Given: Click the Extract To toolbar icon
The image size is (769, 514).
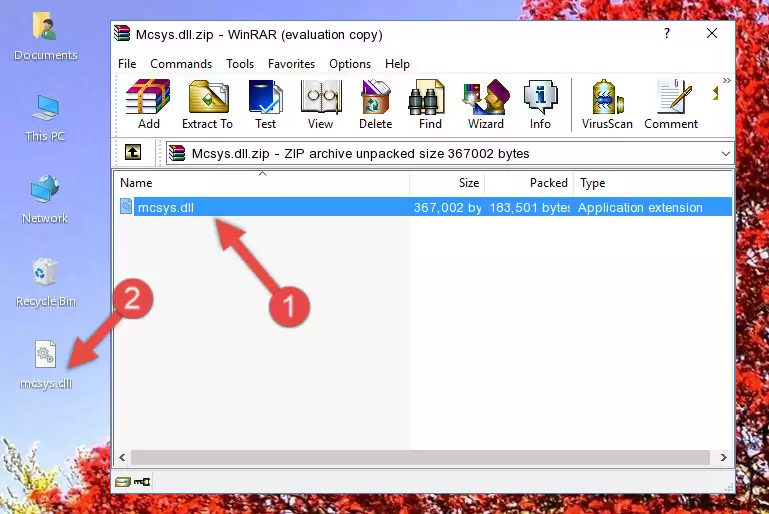Looking at the screenshot, I should [207, 104].
